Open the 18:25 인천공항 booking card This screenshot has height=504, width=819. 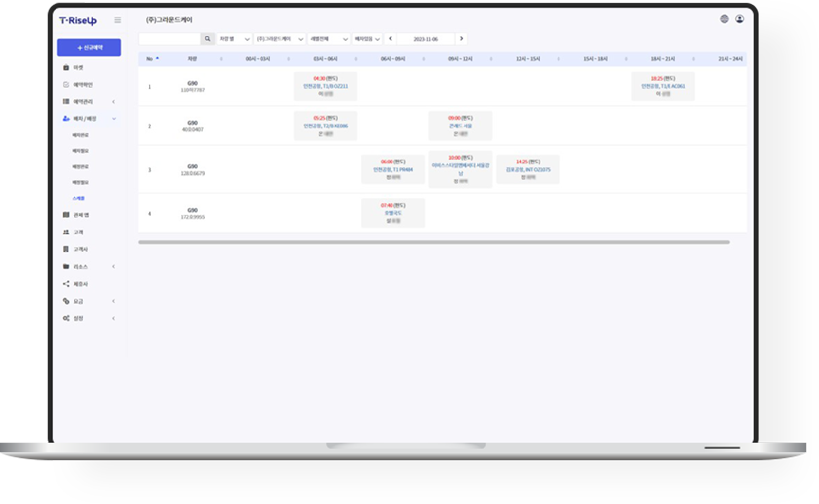tap(663, 86)
